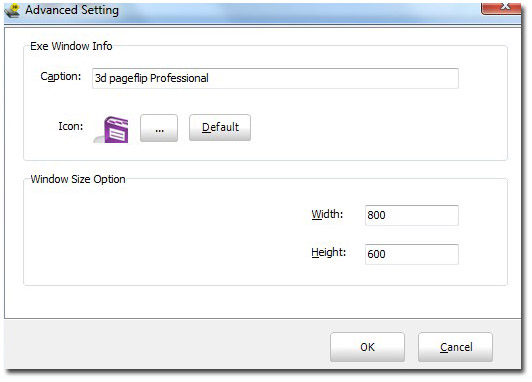
Task: Click the Height input field
Action: point(412,254)
